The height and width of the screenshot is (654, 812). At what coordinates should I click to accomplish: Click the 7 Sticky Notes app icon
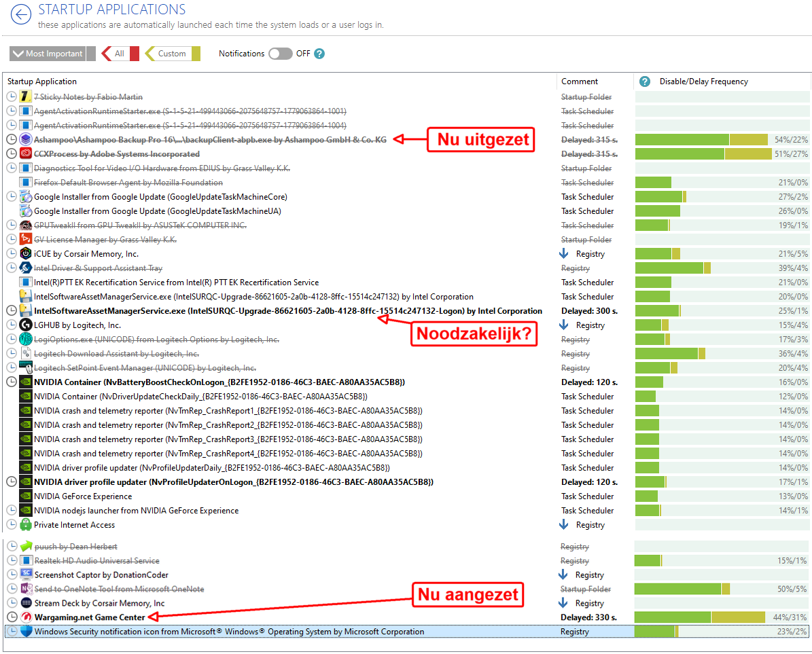click(x=25, y=96)
